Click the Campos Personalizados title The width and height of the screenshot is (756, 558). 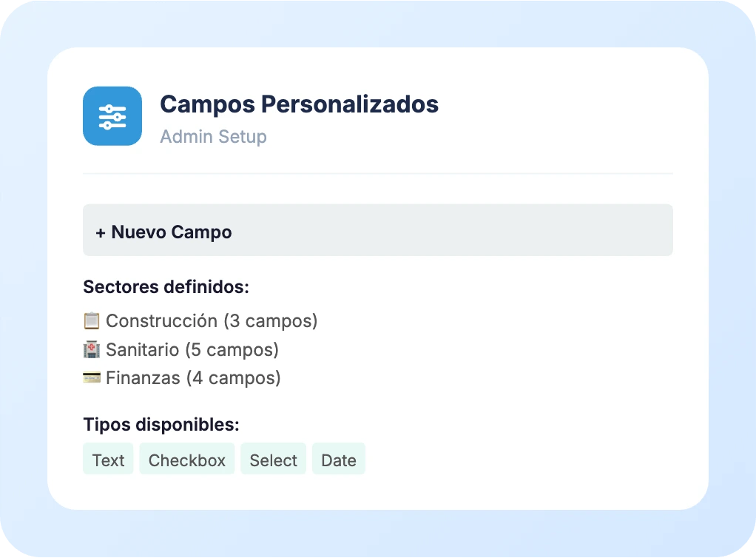point(299,104)
